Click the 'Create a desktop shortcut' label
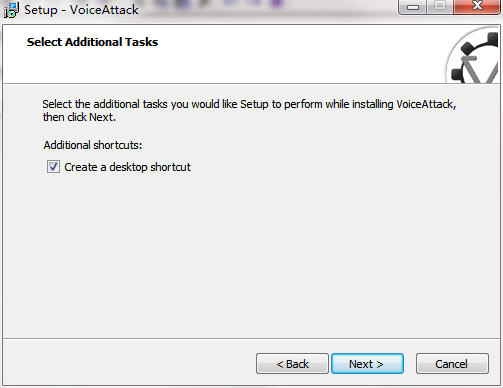The width and height of the screenshot is (503, 388). pos(127,167)
